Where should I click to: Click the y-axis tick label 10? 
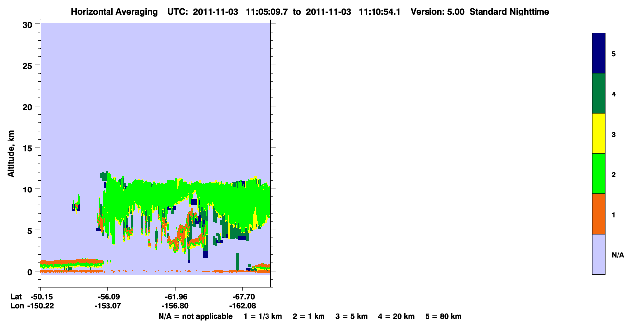click(29, 189)
